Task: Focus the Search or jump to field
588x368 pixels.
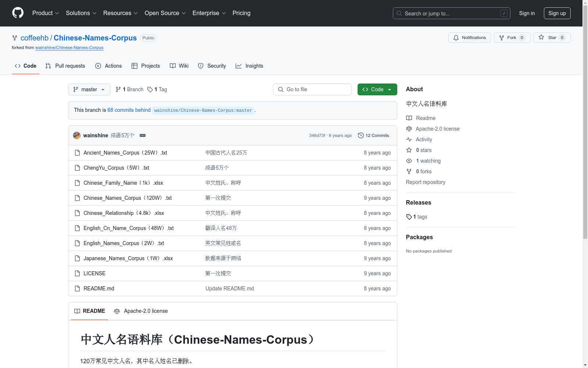Action: (451, 13)
